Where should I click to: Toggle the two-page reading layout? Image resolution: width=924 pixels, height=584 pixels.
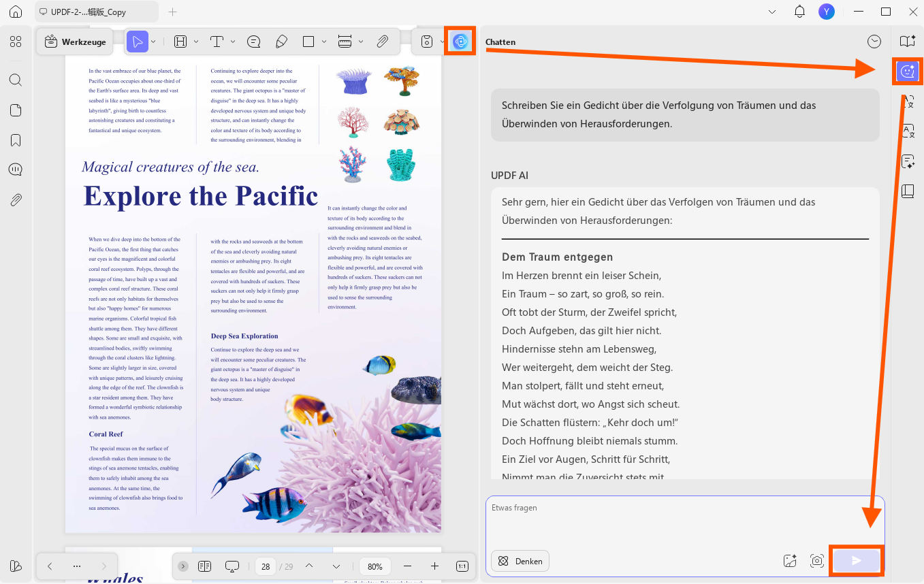coord(205,566)
